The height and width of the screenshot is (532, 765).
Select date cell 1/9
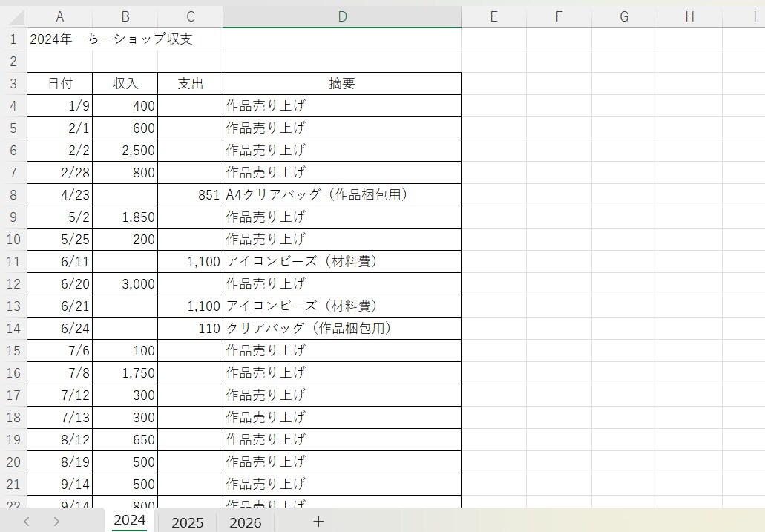[59, 106]
